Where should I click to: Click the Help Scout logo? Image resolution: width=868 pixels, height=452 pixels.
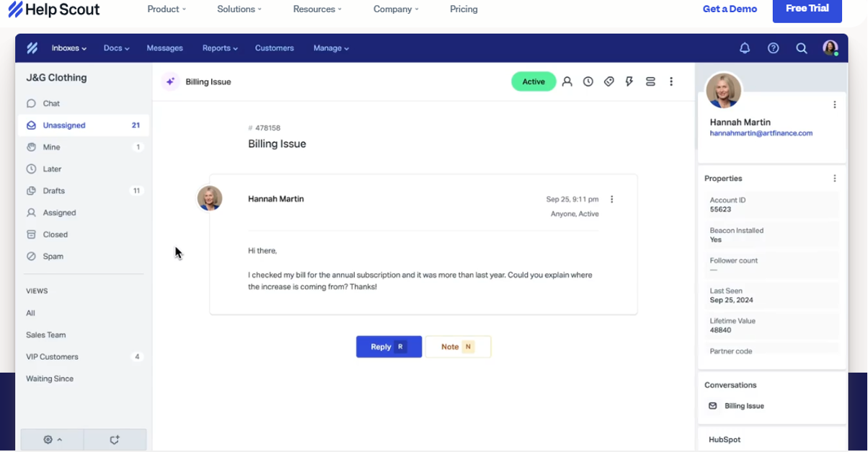point(54,9)
